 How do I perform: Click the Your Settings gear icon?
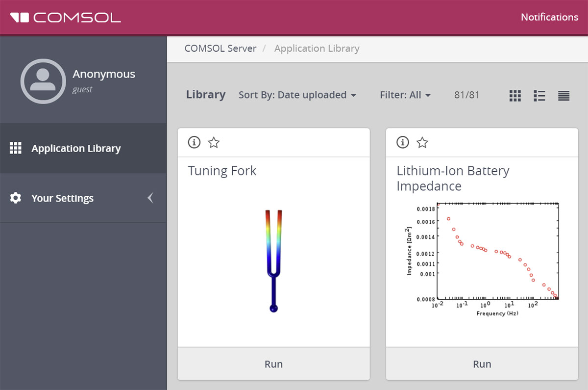[16, 198]
